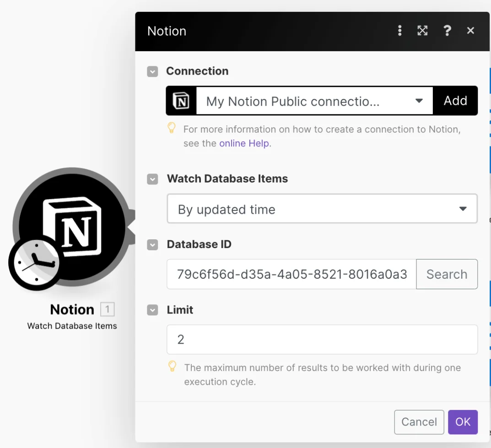Open the three-dot options menu in Notion header
Screen dimensions: 491x448
click(x=399, y=31)
